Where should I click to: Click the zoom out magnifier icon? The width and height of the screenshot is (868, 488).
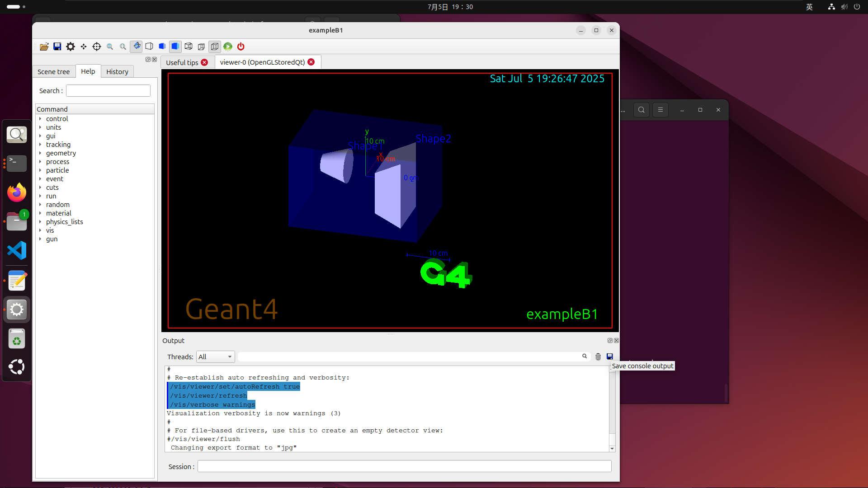(110, 47)
